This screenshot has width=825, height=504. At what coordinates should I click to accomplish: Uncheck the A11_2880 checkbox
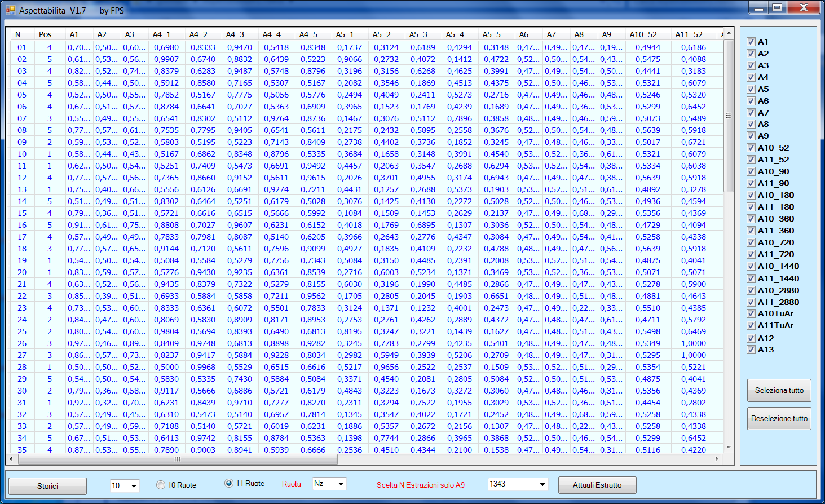[751, 302]
